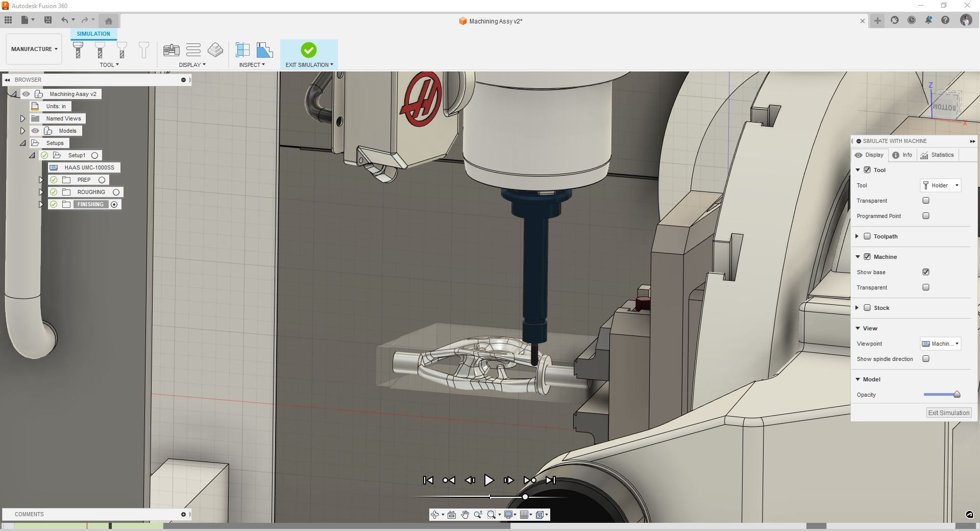
Task: Click the Pan hand tool icon
Action: point(464,515)
